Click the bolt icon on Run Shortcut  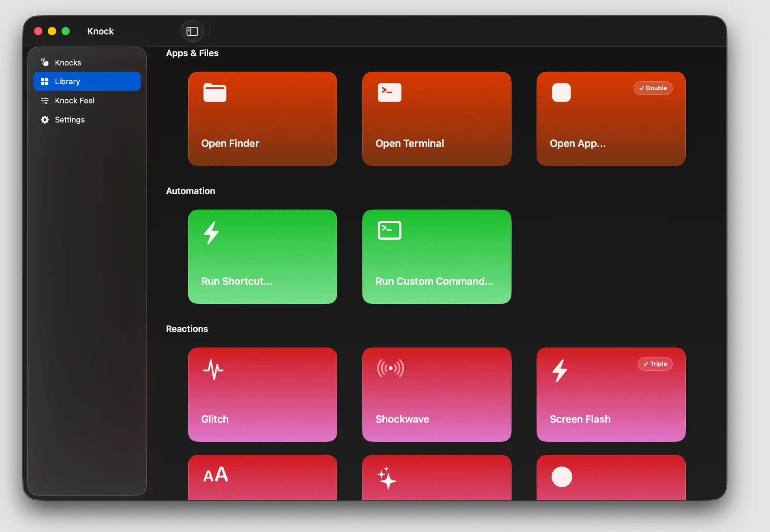tap(211, 233)
